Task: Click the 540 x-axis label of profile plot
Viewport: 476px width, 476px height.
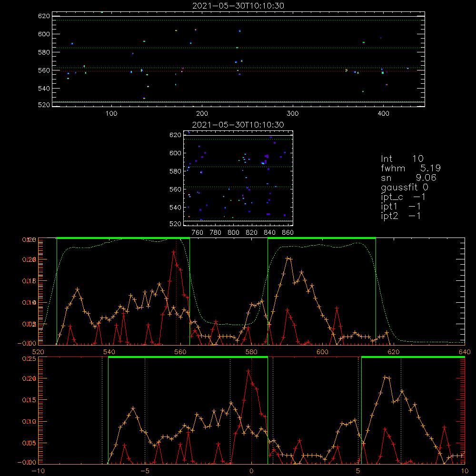Action: [x=109, y=352]
